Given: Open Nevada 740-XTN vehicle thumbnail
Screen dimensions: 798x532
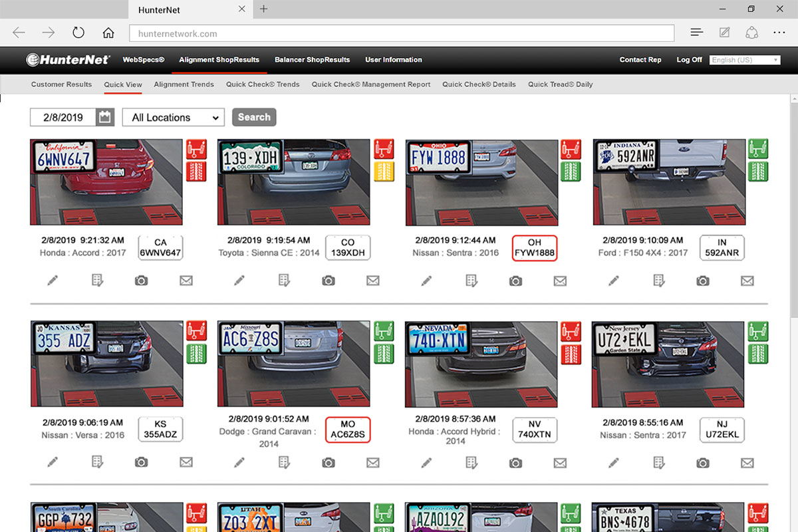Looking at the screenshot, I should click(481, 364).
